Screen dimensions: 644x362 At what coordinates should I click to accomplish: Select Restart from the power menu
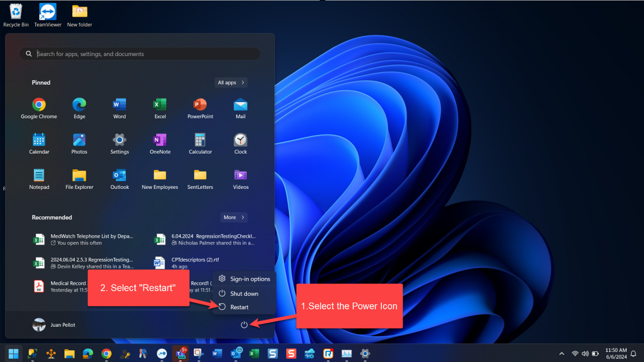(x=239, y=307)
